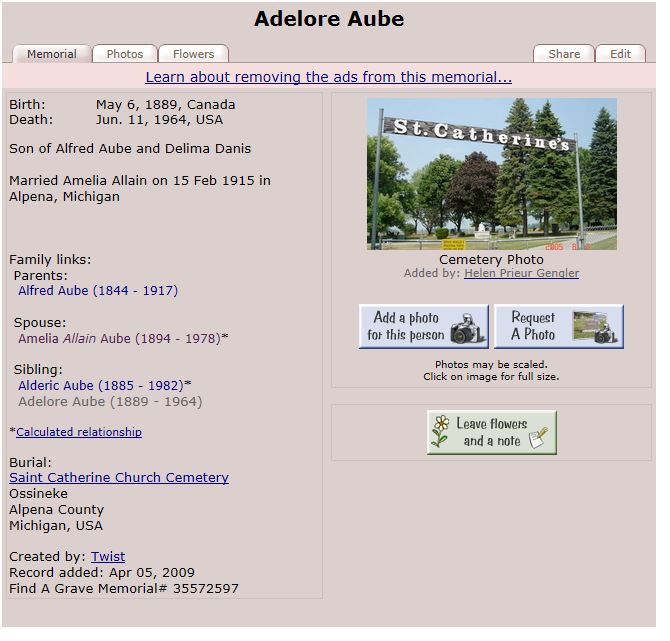Select the Photos may be scaled note
The height and width of the screenshot is (641, 670).
pos(491,365)
